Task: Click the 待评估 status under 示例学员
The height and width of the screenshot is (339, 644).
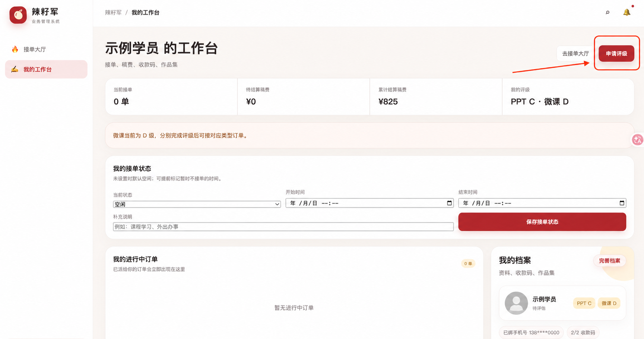Action: point(539,308)
